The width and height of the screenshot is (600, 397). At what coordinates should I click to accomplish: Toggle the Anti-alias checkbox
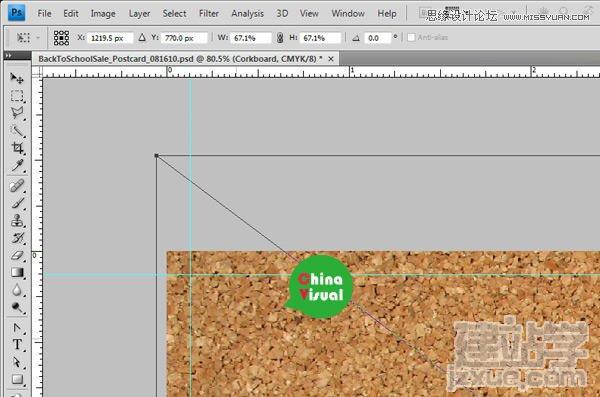point(411,38)
